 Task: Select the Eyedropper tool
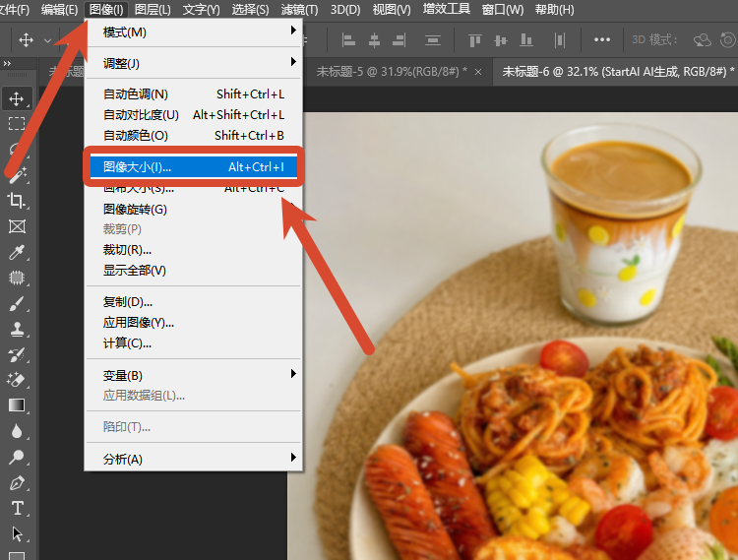point(17,252)
